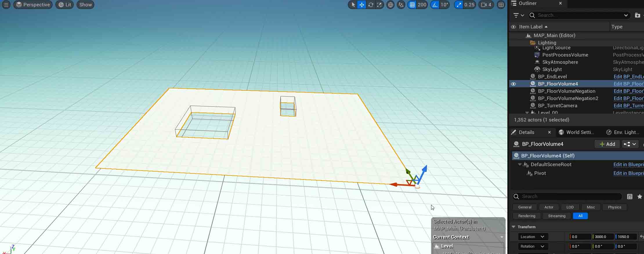Screen dimensions: 644x254
Task: Hide BP_FloorVolume4 with its eye icon
Action: click(513, 84)
